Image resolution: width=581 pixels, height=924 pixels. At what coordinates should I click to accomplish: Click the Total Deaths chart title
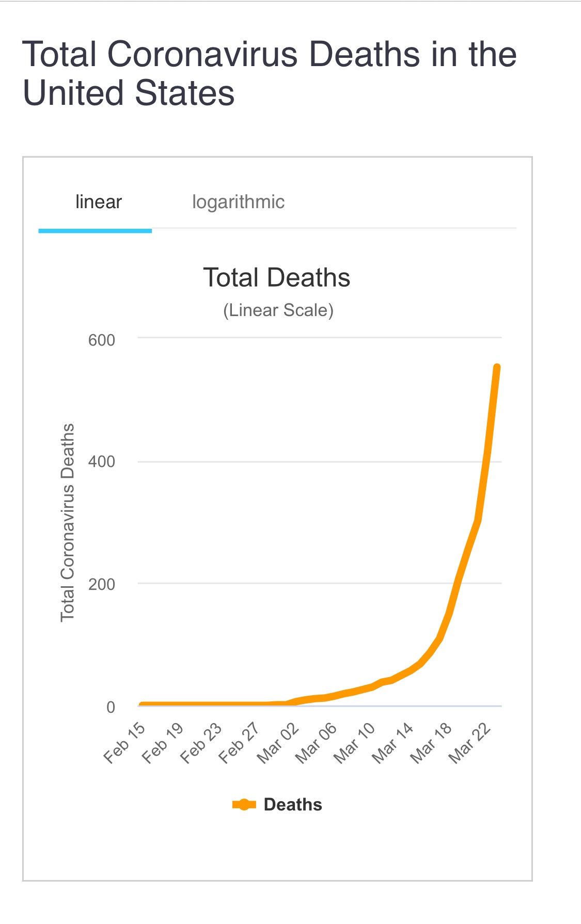pos(276,277)
